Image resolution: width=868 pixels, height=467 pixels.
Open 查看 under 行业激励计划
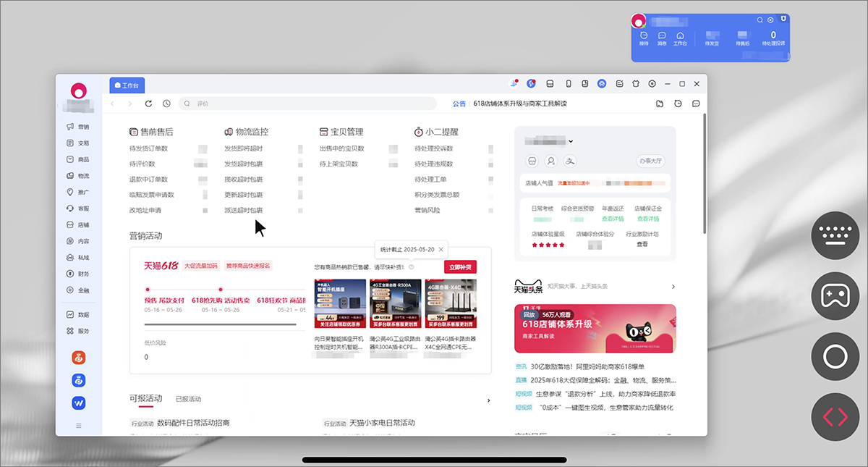[642, 245]
